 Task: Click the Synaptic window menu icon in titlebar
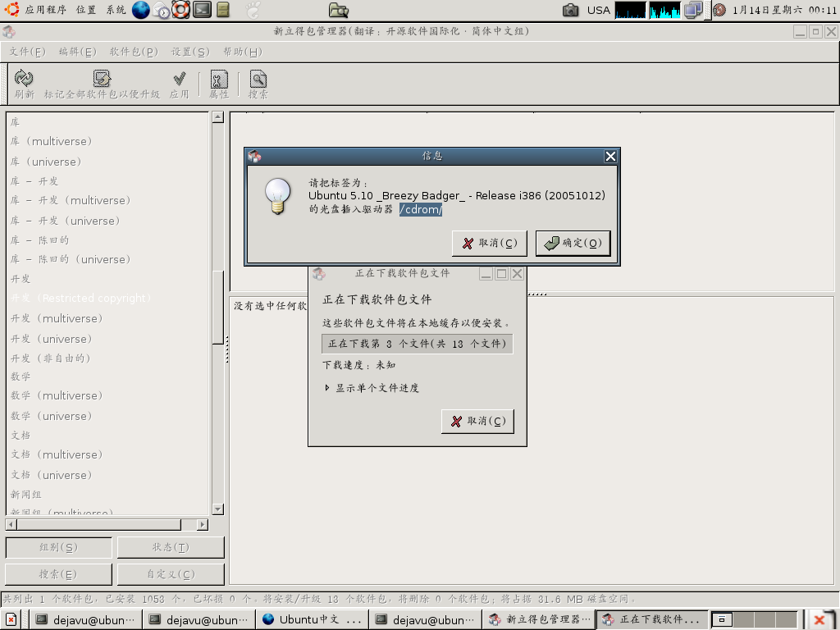coord(9,32)
